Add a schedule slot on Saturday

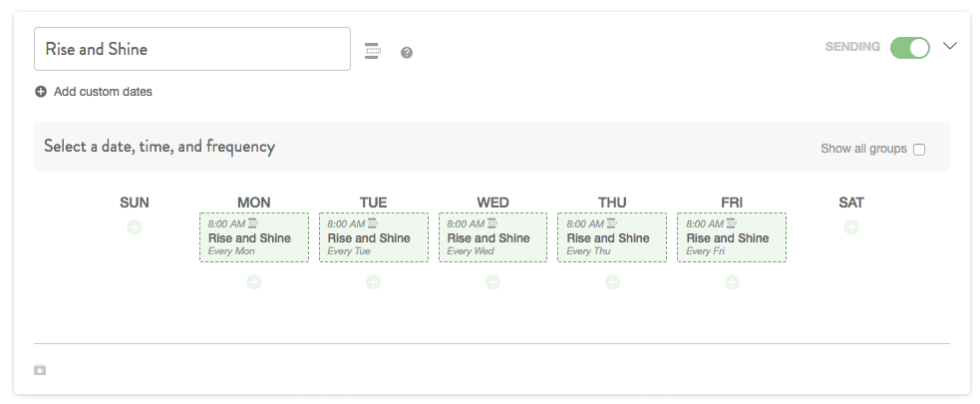pos(851,227)
